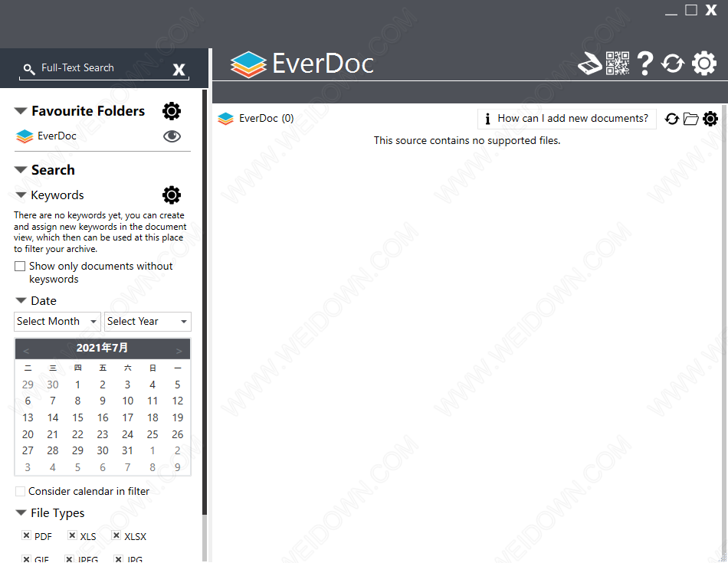Select June 30 in calendar
This screenshot has width=728, height=563.
(x=52, y=385)
